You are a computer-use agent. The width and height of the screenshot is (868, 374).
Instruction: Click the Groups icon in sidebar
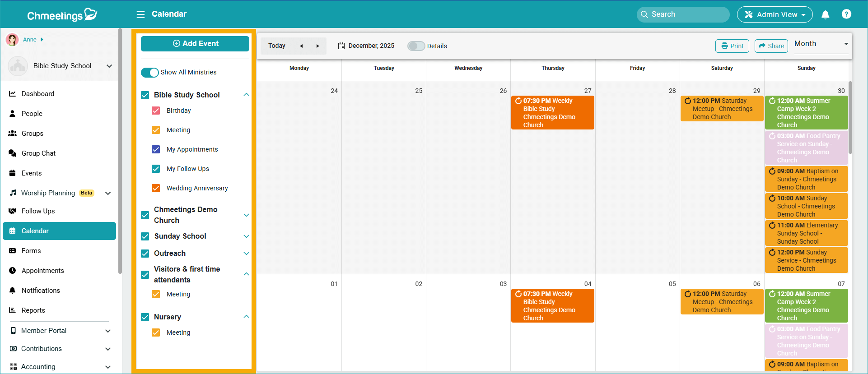[x=13, y=134]
